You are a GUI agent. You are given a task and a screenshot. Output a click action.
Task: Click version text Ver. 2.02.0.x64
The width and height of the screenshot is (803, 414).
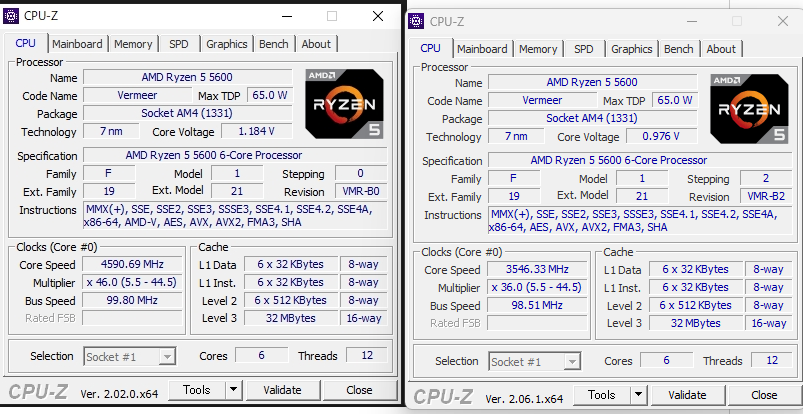119,394
